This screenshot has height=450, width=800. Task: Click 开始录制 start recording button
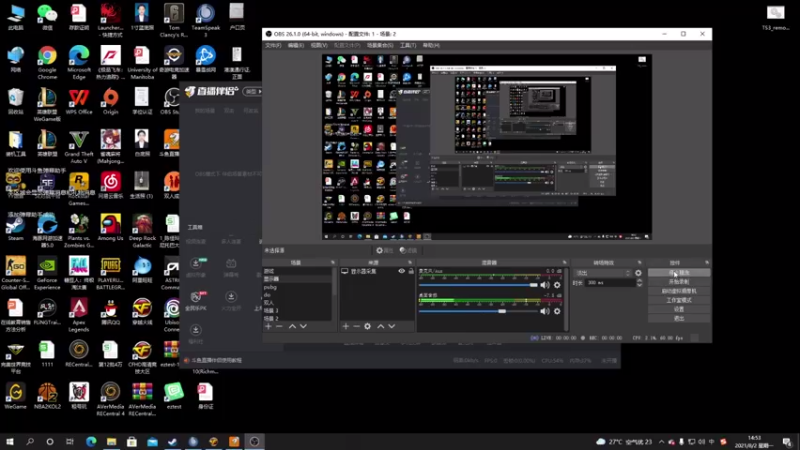click(679, 282)
